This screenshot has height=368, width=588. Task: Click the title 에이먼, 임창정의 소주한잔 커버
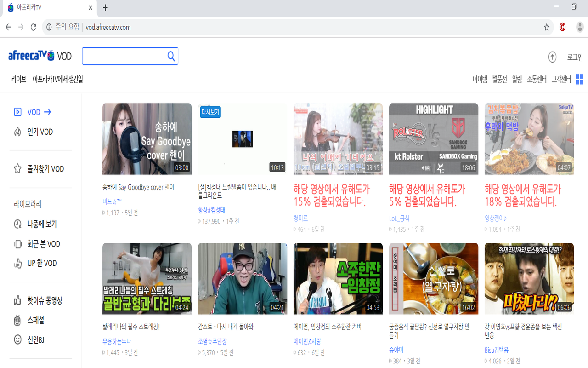[328, 327]
